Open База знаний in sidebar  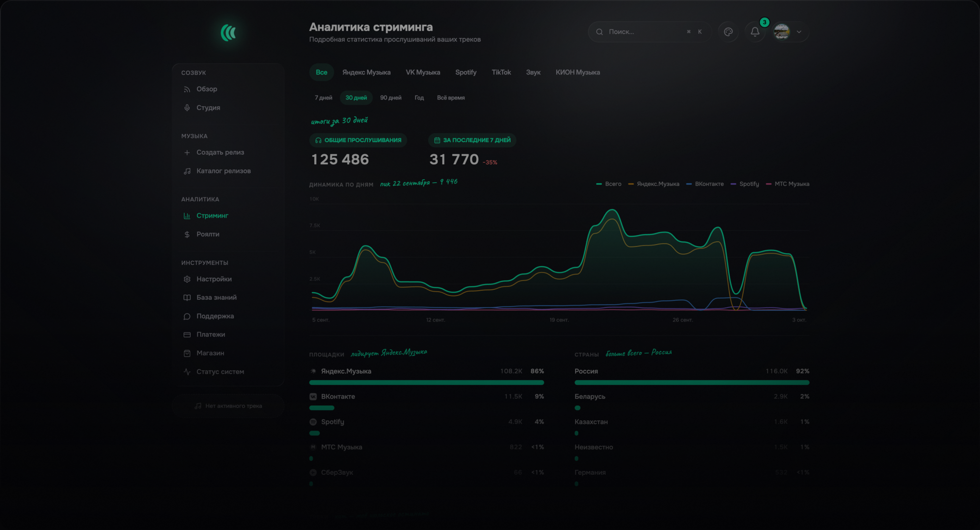(228, 297)
